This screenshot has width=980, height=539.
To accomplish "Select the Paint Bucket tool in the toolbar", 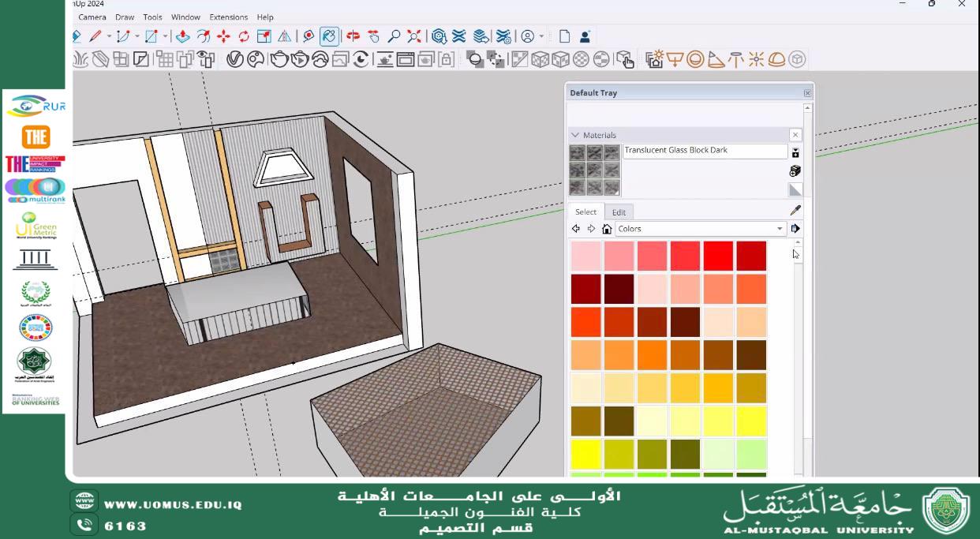I will pos(330,36).
